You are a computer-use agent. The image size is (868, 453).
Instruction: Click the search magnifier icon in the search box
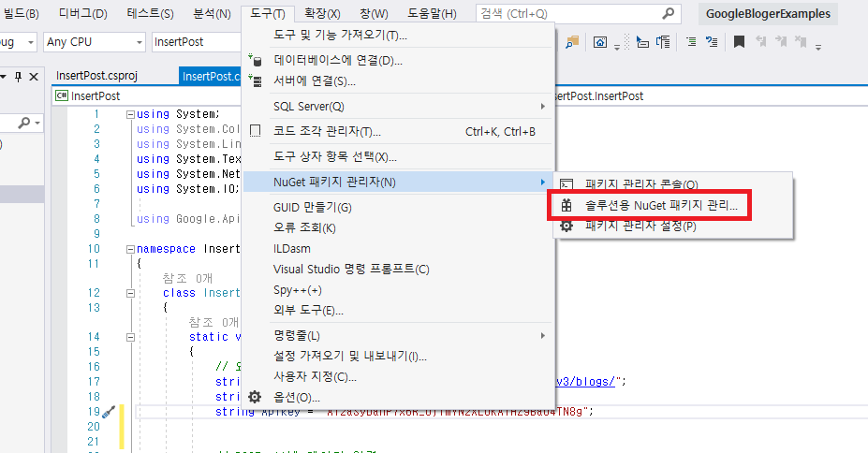[669, 13]
